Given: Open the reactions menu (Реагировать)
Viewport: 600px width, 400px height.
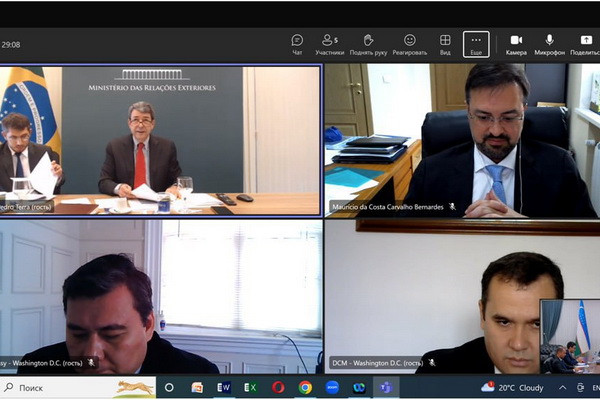Looking at the screenshot, I should (409, 44).
